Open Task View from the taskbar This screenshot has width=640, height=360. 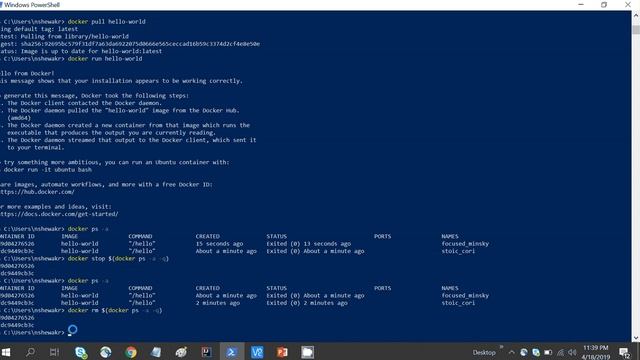coord(54,352)
